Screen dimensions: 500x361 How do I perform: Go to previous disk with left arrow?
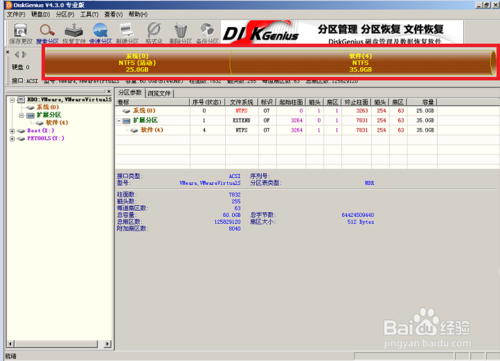(x=17, y=54)
